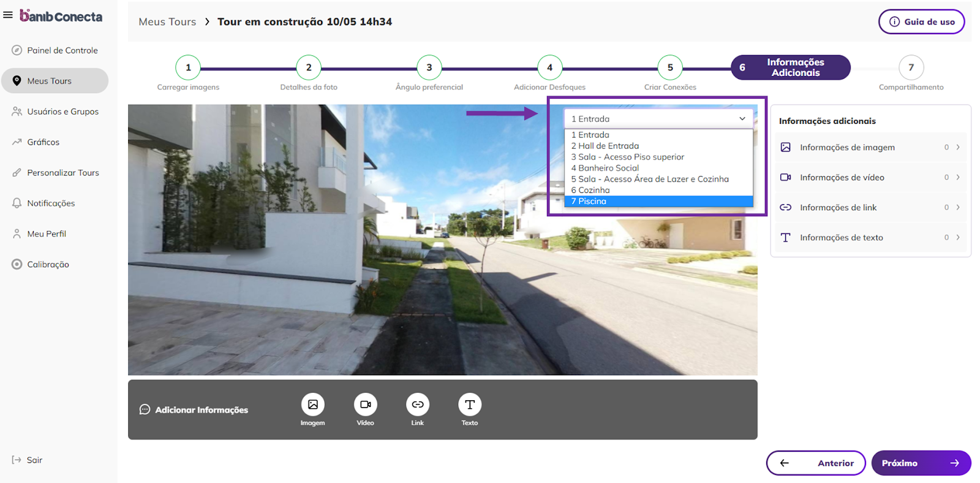Add a Link information point
980x483 pixels.
pyautogui.click(x=418, y=405)
